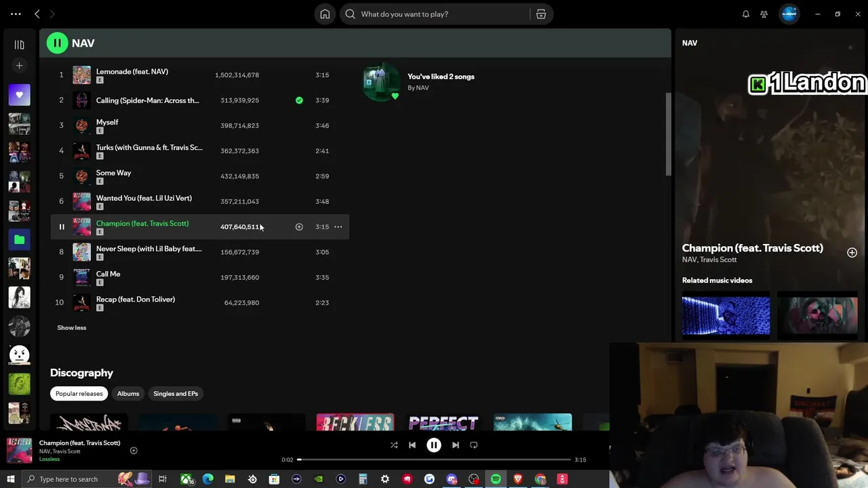Open the Friend Activity icon
This screenshot has height=488, width=868.
[764, 14]
